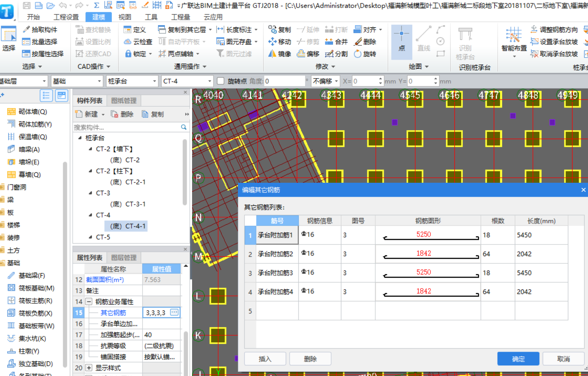588x376 pixels.
Task: Click 删除 button in rebar dialog
Action: [x=310, y=359]
